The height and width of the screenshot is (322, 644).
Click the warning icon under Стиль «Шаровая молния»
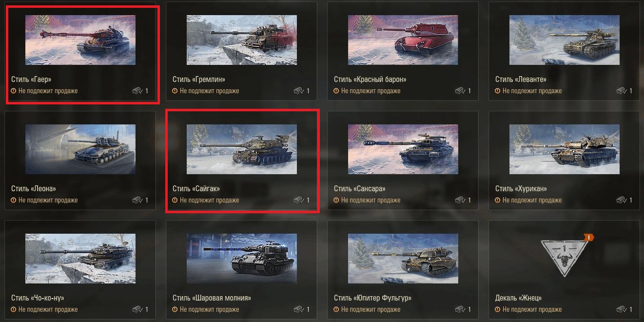pyautogui.click(x=175, y=309)
